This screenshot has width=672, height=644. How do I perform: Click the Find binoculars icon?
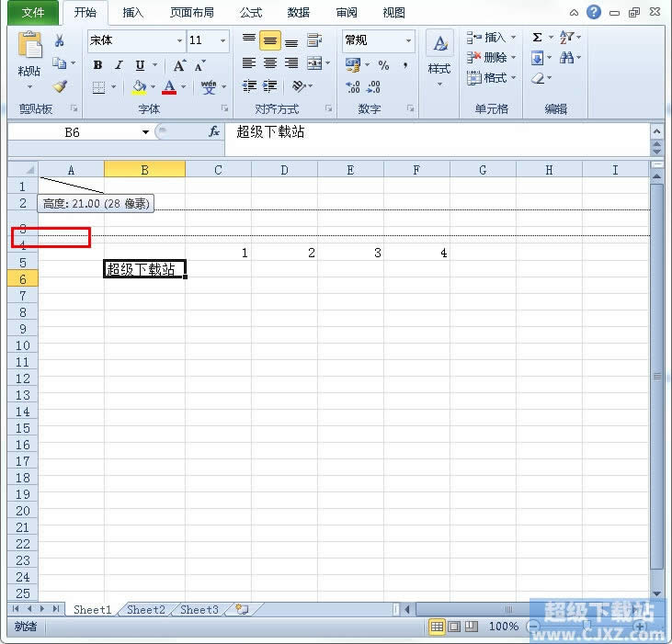pyautogui.click(x=566, y=58)
